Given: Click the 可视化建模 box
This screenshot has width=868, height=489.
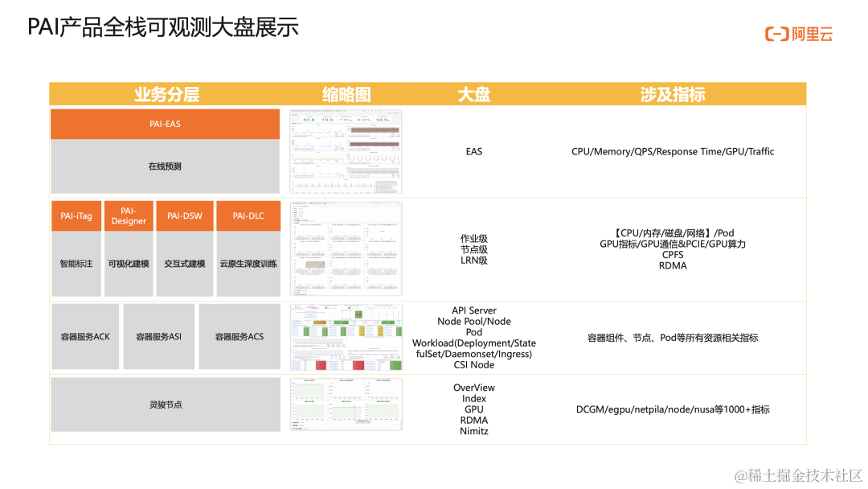Looking at the screenshot, I should click(x=129, y=264).
